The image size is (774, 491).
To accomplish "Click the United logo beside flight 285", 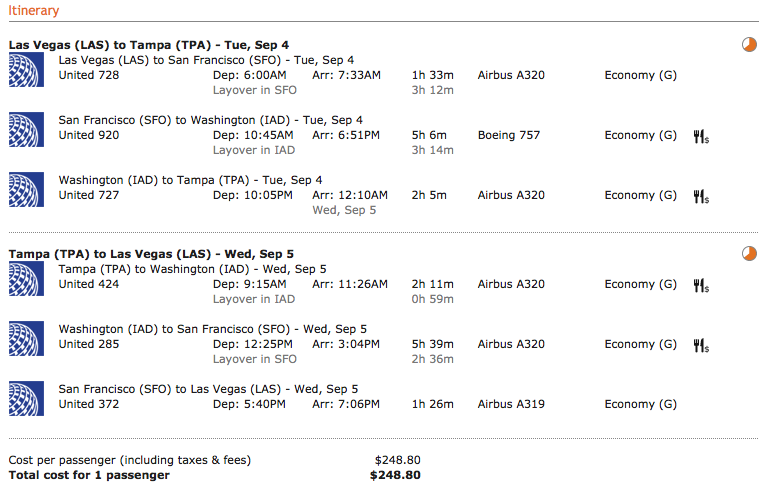I will click(25, 340).
